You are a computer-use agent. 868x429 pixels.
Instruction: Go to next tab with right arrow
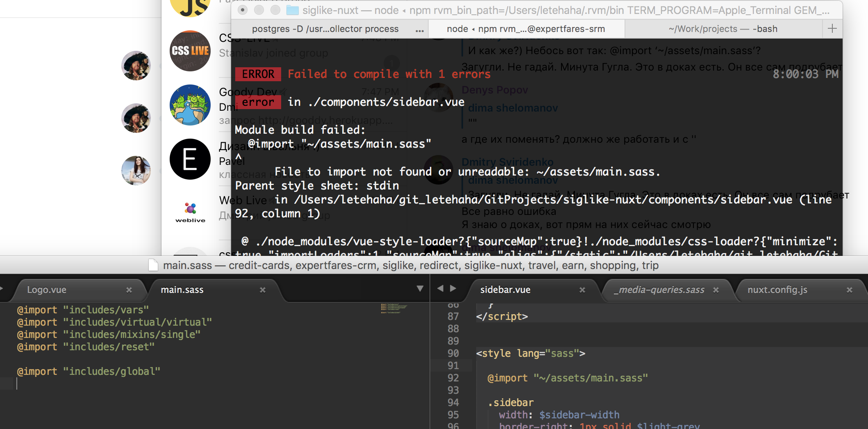coord(453,288)
